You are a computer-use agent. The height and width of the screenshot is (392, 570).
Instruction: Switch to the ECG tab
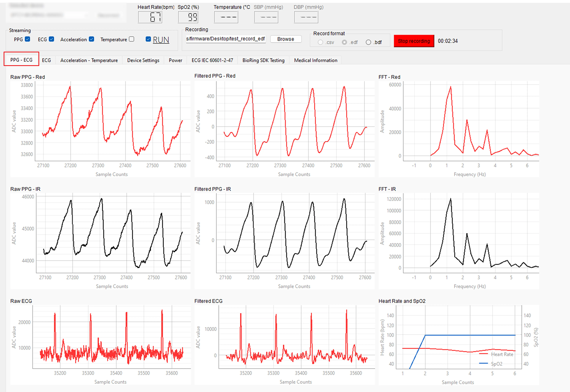coord(46,60)
